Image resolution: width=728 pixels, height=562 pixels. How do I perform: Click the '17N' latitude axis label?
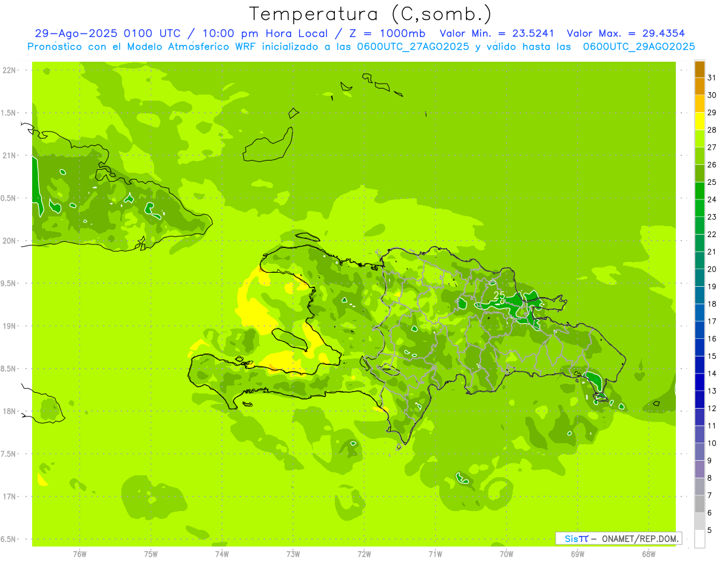coord(10,497)
